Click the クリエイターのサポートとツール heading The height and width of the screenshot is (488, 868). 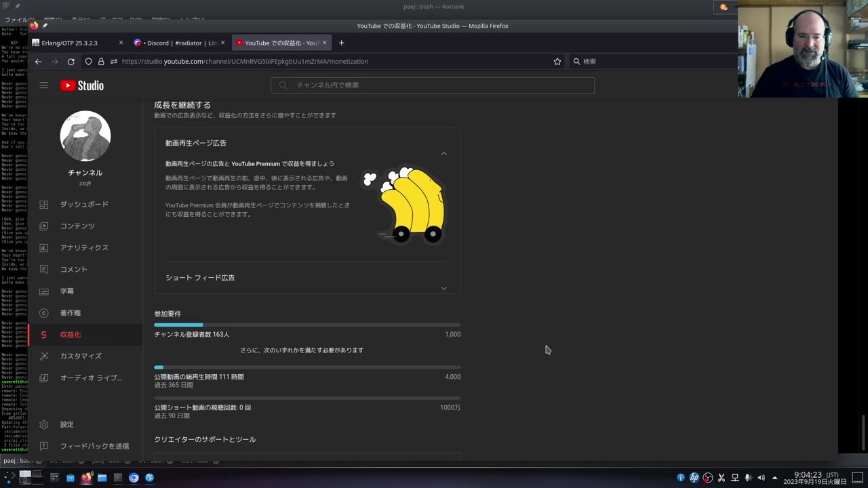point(205,439)
